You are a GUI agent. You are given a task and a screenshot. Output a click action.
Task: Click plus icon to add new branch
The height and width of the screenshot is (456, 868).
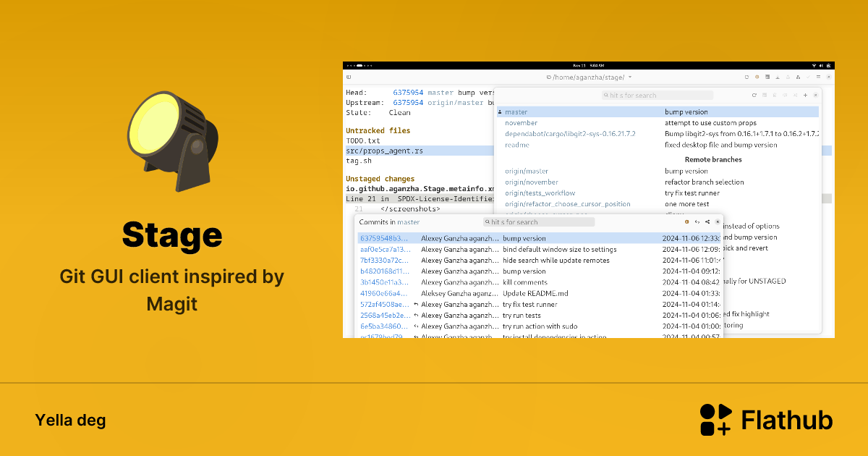[x=805, y=95]
